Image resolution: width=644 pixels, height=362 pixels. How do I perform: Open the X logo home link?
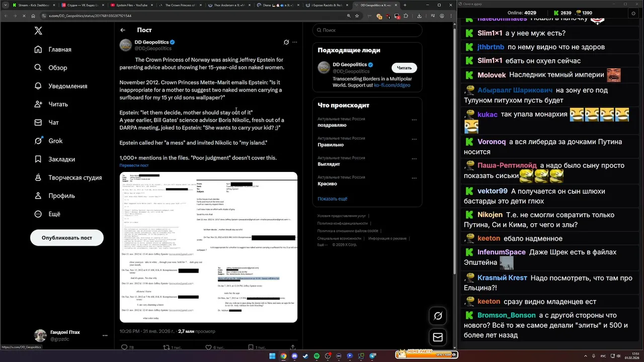38,31
